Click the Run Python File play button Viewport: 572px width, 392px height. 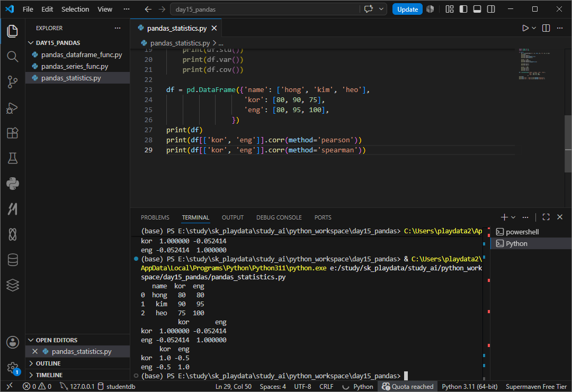(x=525, y=28)
